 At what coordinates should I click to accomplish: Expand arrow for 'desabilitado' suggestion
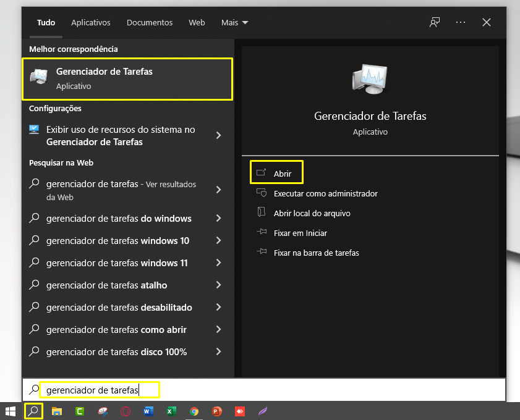pos(218,307)
